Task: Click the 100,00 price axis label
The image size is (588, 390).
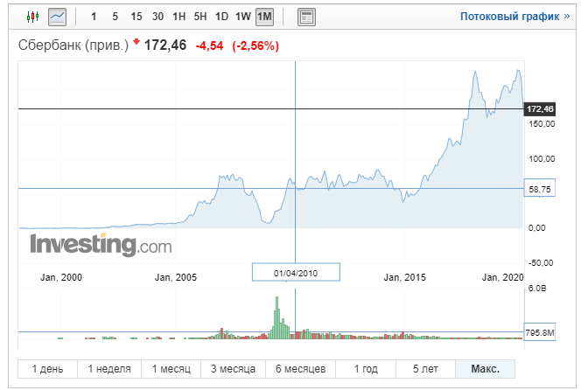Action: pos(542,159)
